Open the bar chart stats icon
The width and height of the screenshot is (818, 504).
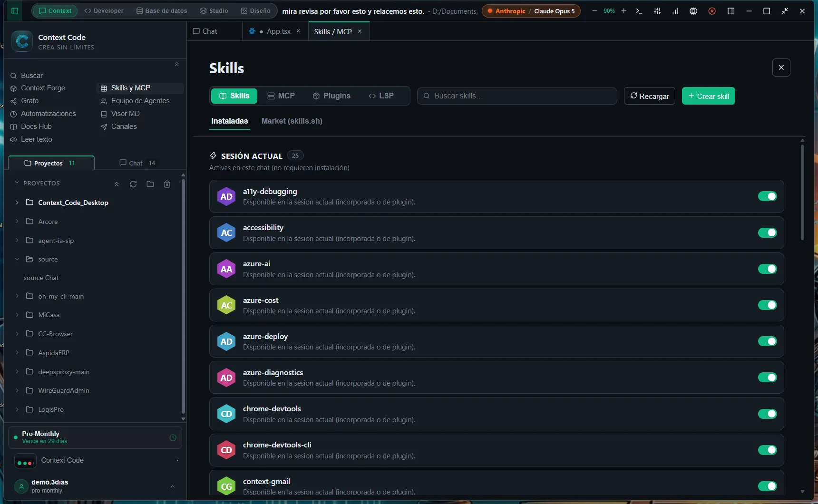pos(675,11)
